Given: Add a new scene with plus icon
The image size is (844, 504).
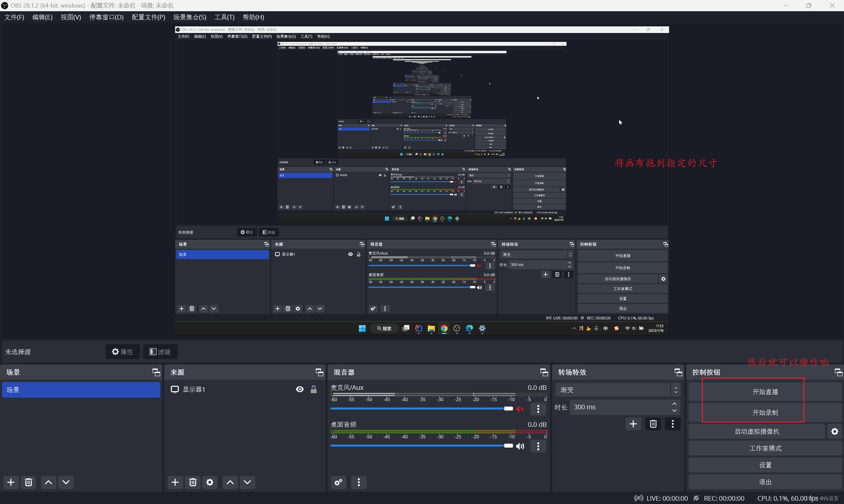Looking at the screenshot, I should (x=11, y=482).
